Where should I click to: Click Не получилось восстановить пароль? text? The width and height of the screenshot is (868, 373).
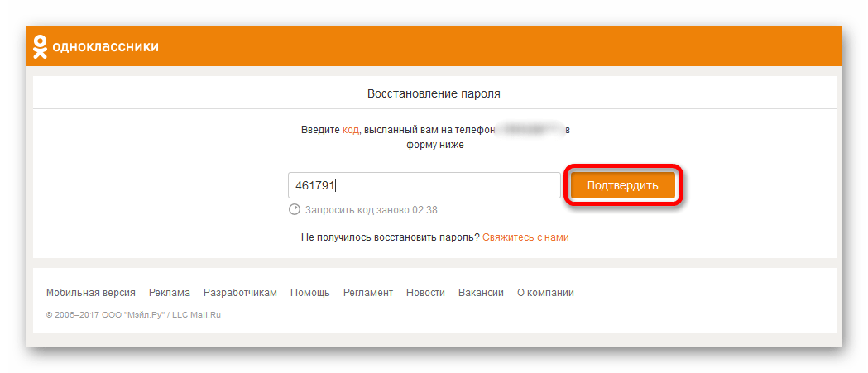click(391, 237)
